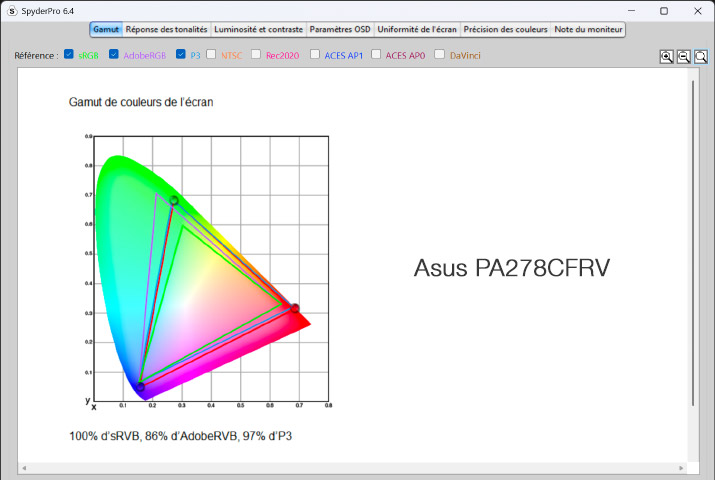Switch to Luminosité et contraste tab
This screenshot has height=480, width=715.
[259, 29]
